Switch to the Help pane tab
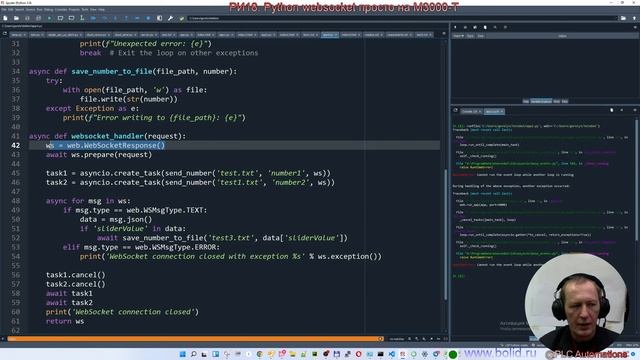Screen dimensions: 640x360 526,101
